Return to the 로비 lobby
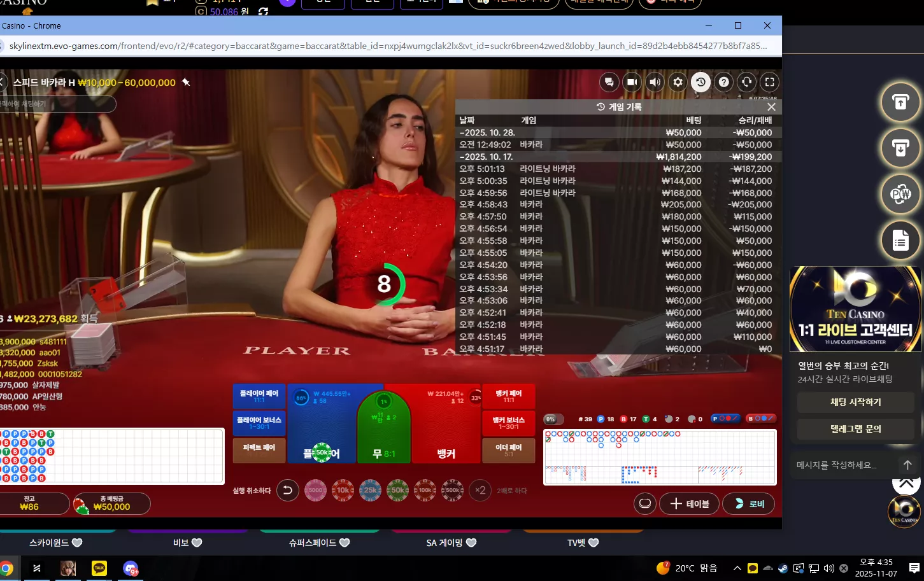Image resolution: width=924 pixels, height=581 pixels. click(749, 504)
